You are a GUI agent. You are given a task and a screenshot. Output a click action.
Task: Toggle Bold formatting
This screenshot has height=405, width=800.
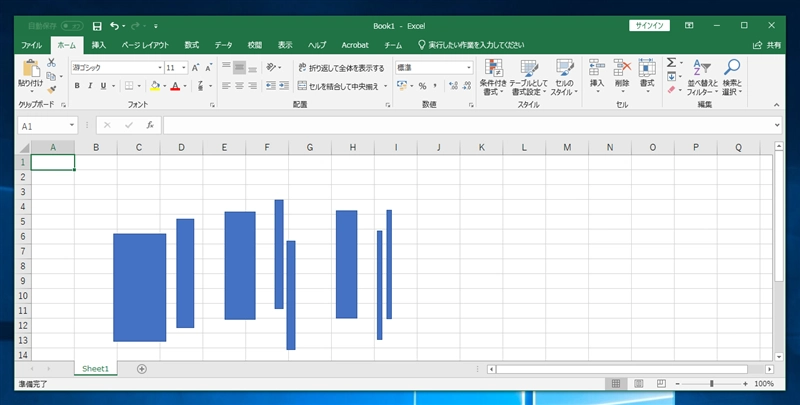coord(77,86)
